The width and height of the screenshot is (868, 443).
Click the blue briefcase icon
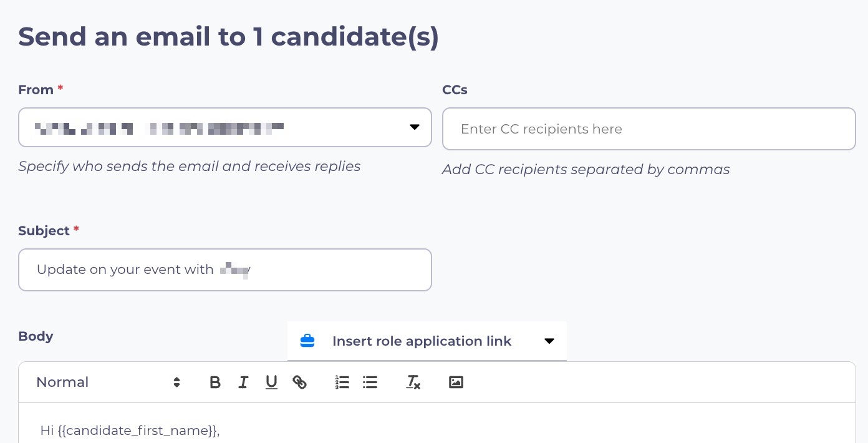click(x=307, y=341)
